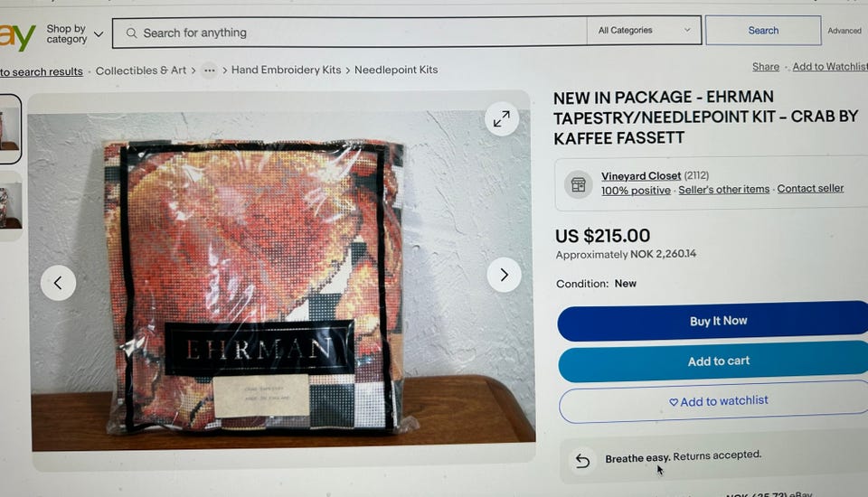Show the next product image

pos(504,275)
